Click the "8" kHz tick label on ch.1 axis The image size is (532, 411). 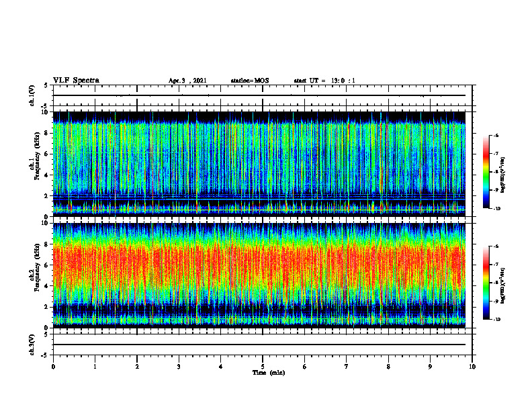pyautogui.click(x=47, y=133)
